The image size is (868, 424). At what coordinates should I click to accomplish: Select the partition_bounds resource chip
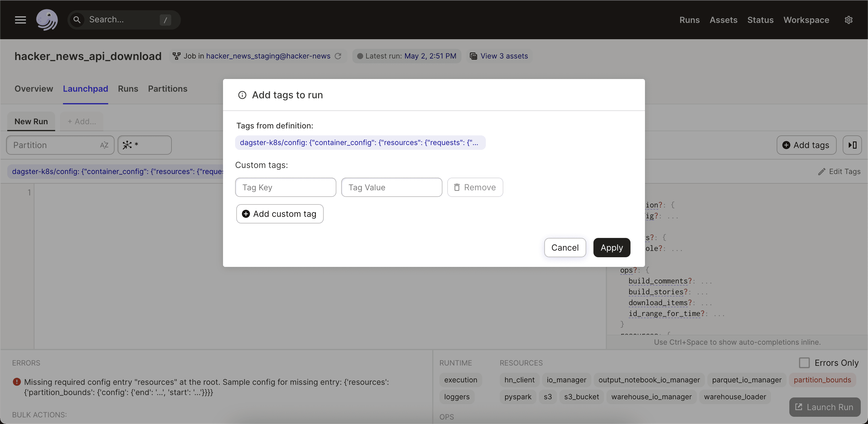click(x=822, y=380)
